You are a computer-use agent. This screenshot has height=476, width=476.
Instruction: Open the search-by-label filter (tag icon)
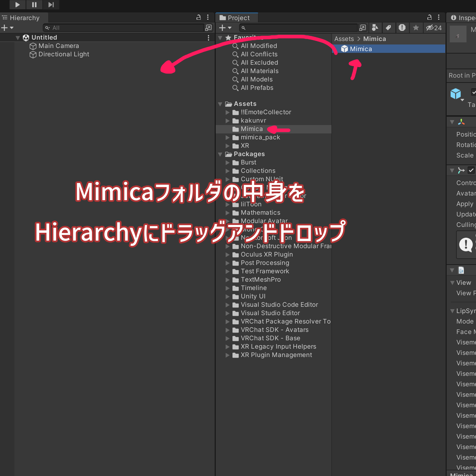tap(389, 28)
